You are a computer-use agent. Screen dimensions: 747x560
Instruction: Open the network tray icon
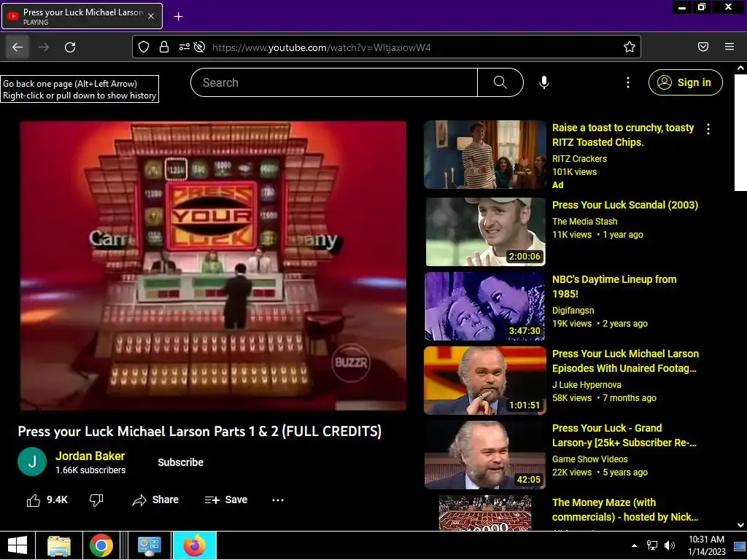[651, 545]
